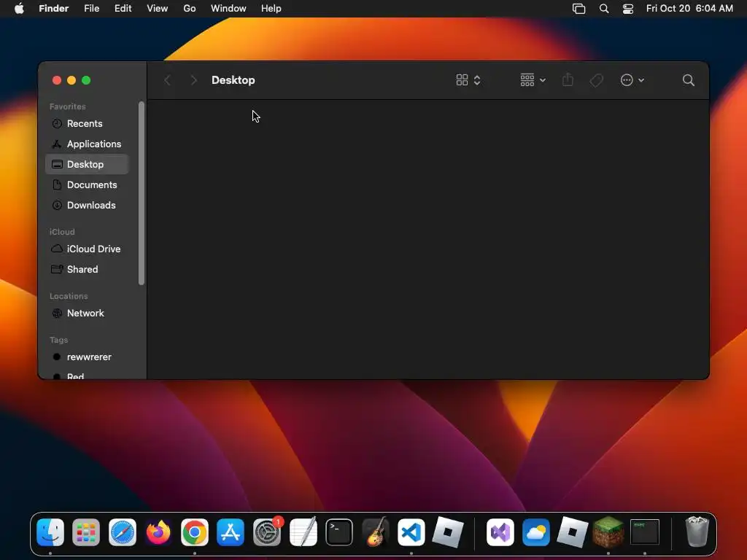Viewport: 747px width, 560px height.
Task: Open the Roblox icon beside VS Code
Action: coord(448,532)
